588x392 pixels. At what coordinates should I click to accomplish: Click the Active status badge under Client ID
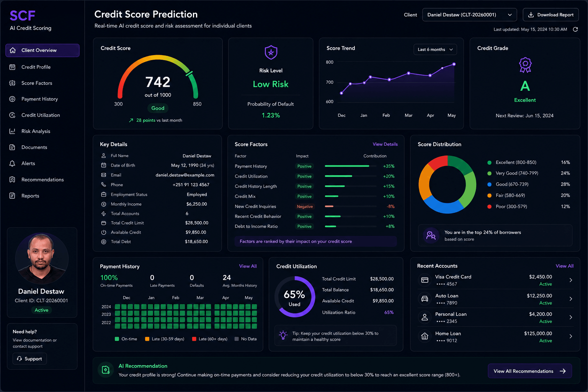tap(41, 310)
